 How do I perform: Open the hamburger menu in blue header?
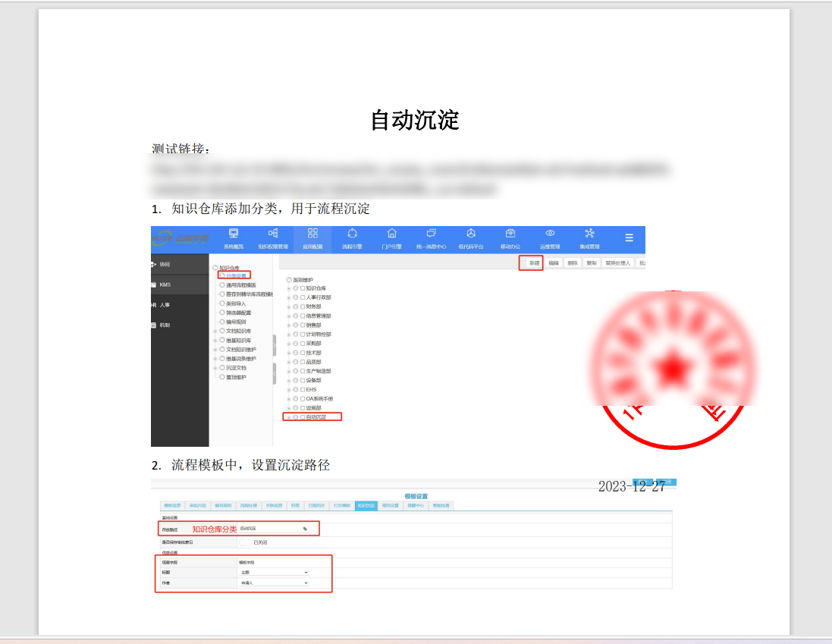pyautogui.click(x=629, y=238)
